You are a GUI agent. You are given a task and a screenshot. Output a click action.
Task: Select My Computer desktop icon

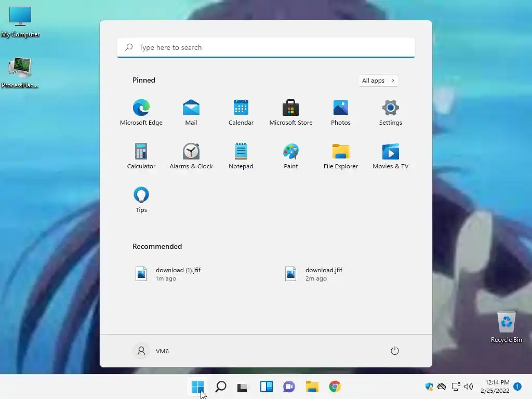(x=20, y=22)
